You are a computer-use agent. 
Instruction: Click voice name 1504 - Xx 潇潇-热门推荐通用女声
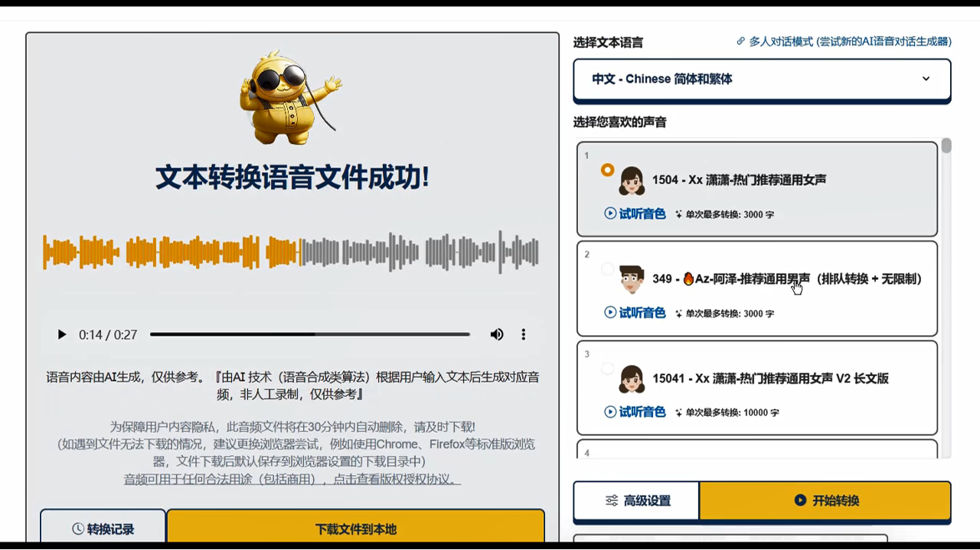tap(739, 180)
